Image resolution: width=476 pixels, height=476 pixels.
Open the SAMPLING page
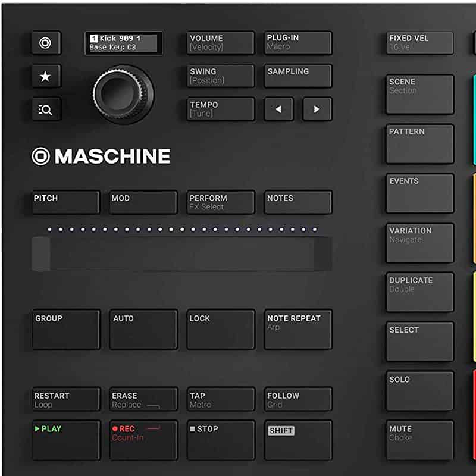tap(298, 76)
